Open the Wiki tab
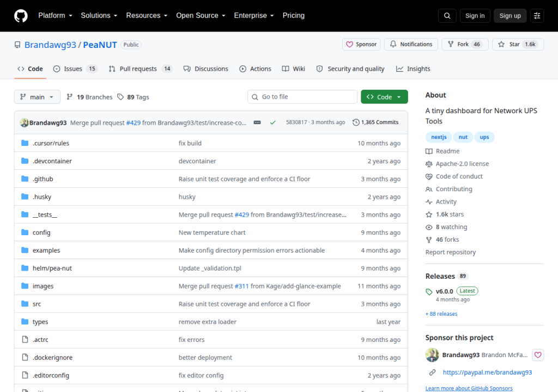Viewport: 558px width, 392px height. tap(294, 69)
